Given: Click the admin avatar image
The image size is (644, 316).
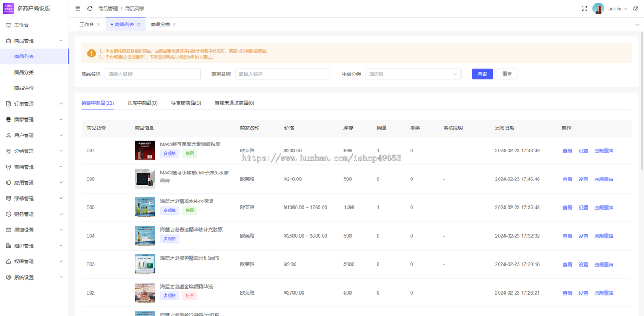Looking at the screenshot, I should click(598, 9).
